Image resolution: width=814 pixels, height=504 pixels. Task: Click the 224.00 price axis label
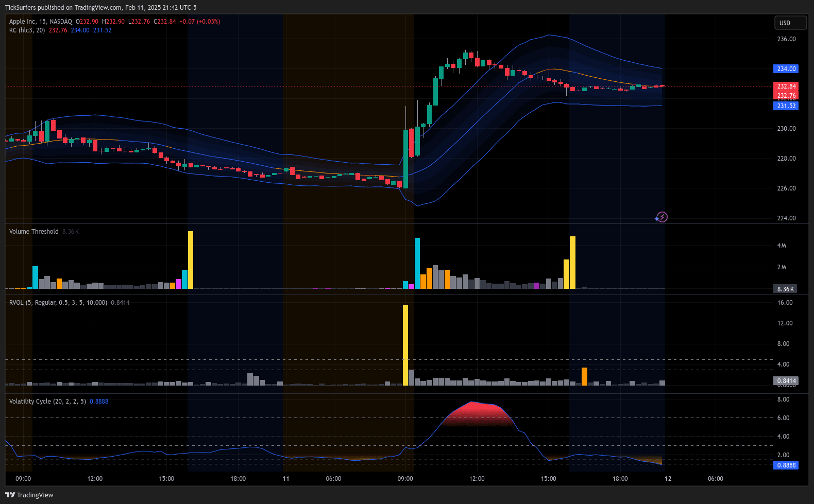click(786, 218)
